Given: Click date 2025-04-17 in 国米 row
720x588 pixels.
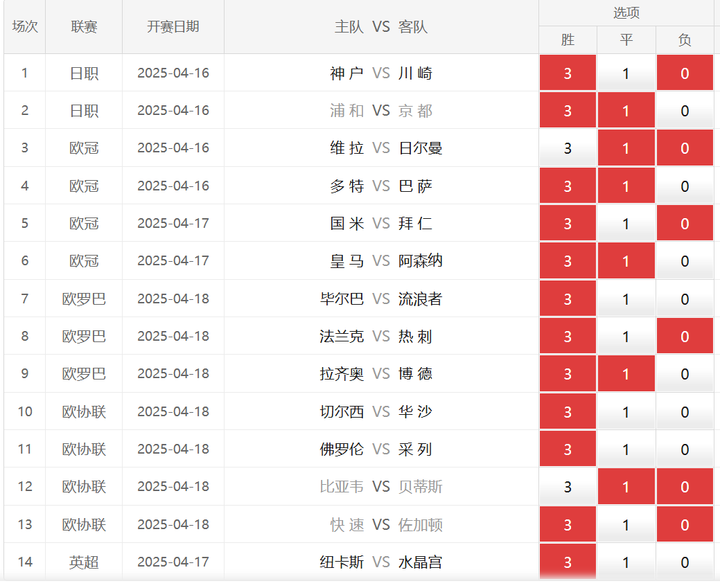Looking at the screenshot, I should click(x=173, y=223).
